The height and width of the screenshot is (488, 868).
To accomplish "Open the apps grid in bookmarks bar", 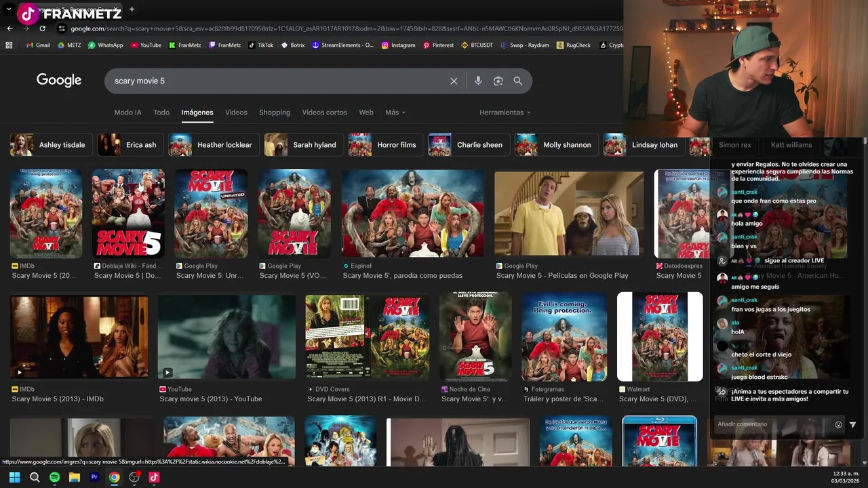I will [9, 45].
